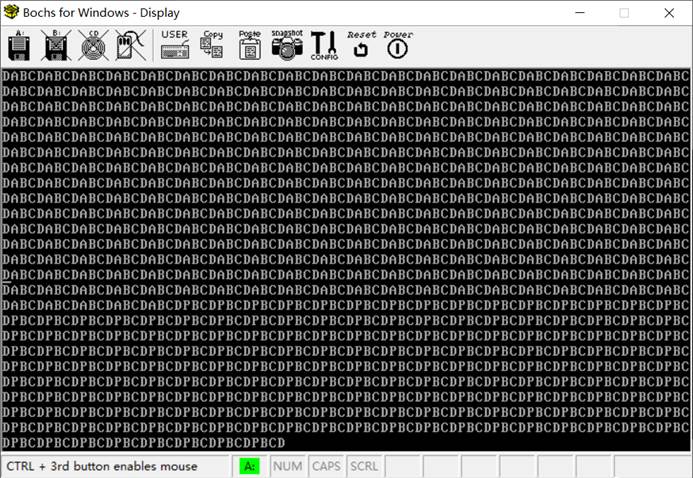This screenshot has width=693, height=478.
Task: Click the 'Bochs for Windows - Display' title
Action: [101, 12]
